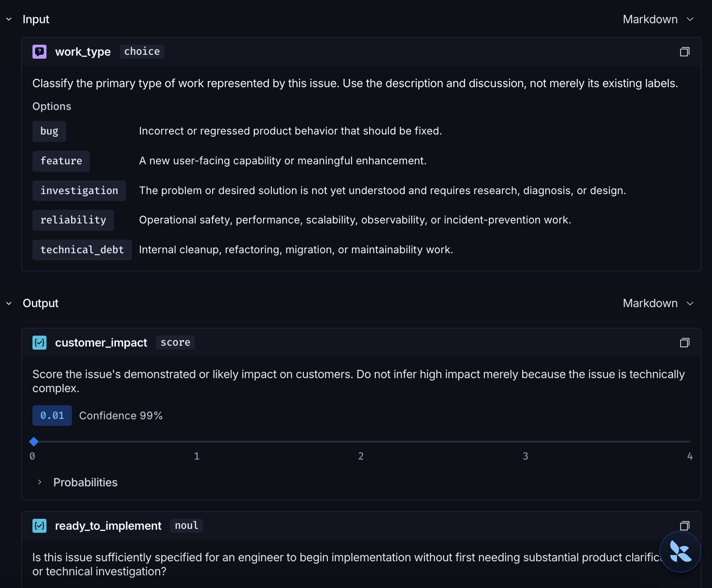Select the reliability option

click(x=73, y=220)
